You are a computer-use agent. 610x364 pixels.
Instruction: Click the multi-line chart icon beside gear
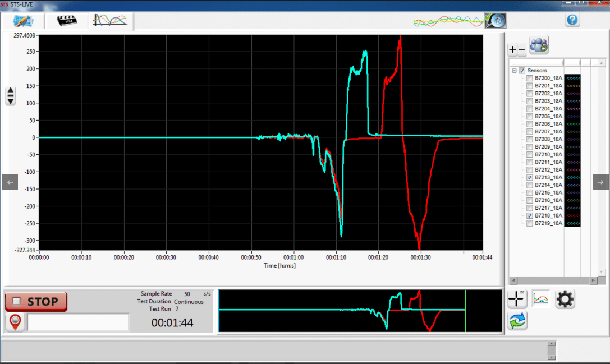pyautogui.click(x=541, y=300)
